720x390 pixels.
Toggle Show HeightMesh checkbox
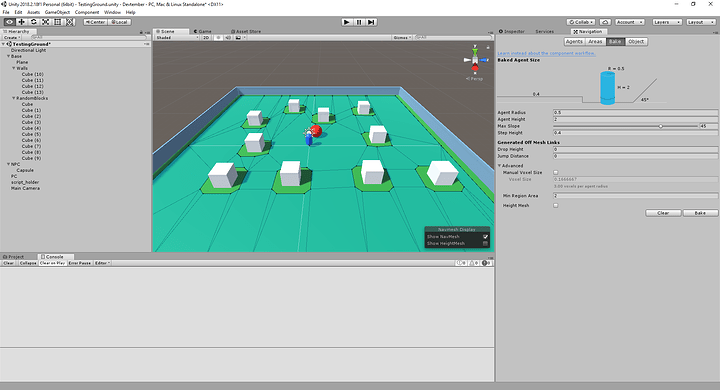tap(485, 243)
